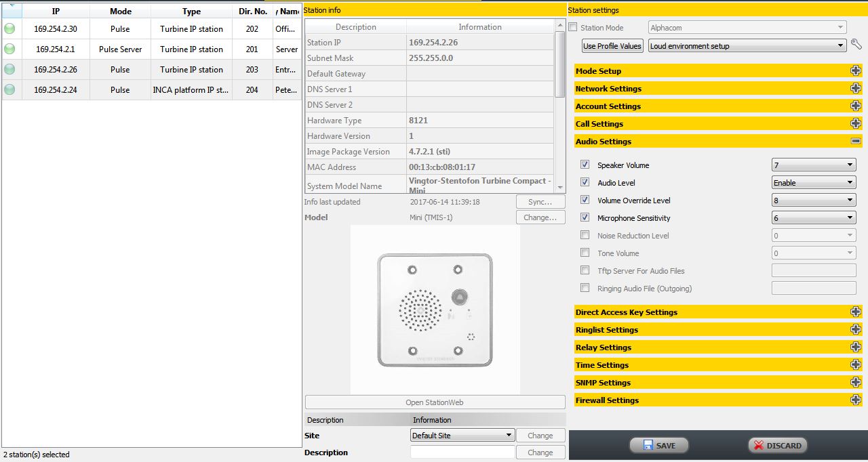Click the Open StationWeb button

coord(435,402)
